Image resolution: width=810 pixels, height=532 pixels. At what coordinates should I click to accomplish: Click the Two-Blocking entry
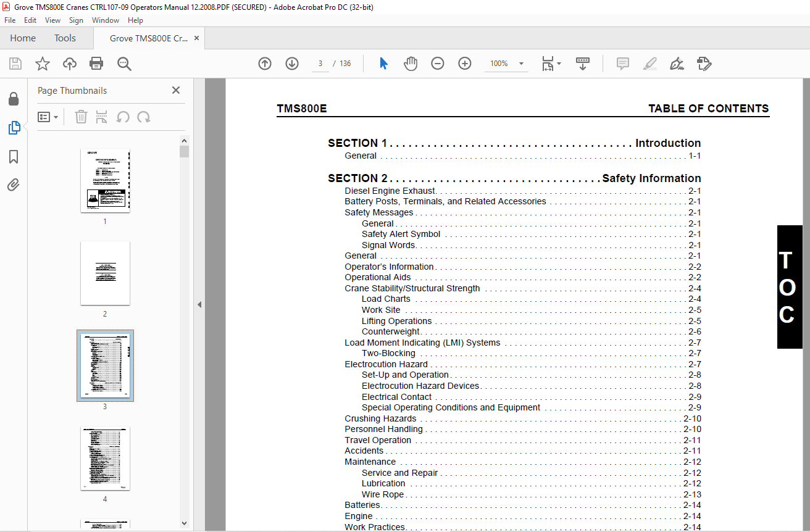pyautogui.click(x=532, y=353)
